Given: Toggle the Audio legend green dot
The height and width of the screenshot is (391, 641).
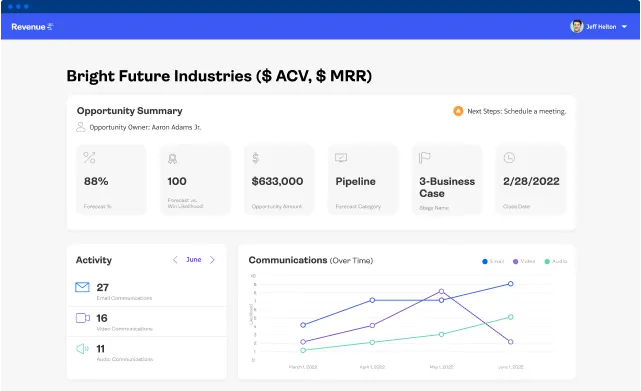Looking at the screenshot, I should (547, 261).
